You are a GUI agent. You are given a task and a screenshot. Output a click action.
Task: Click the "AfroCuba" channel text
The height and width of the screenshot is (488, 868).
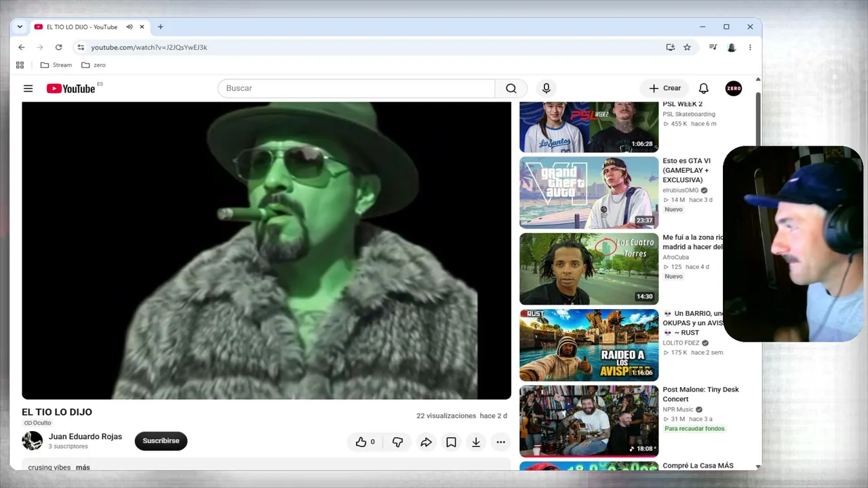676,257
